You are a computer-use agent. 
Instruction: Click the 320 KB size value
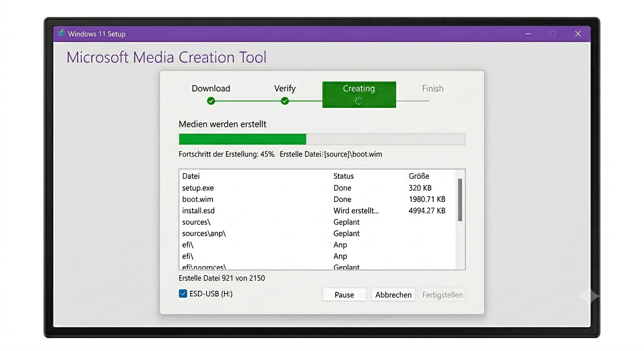click(x=420, y=188)
